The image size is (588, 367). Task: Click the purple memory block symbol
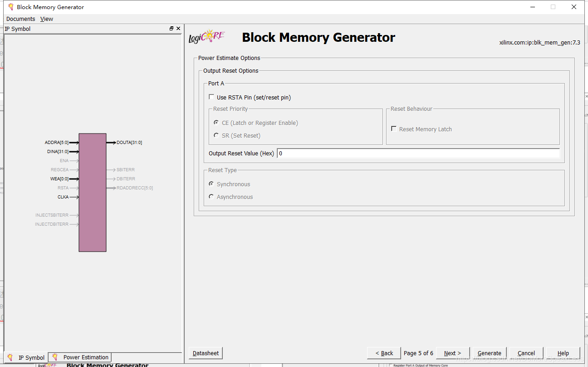pyautogui.click(x=93, y=193)
